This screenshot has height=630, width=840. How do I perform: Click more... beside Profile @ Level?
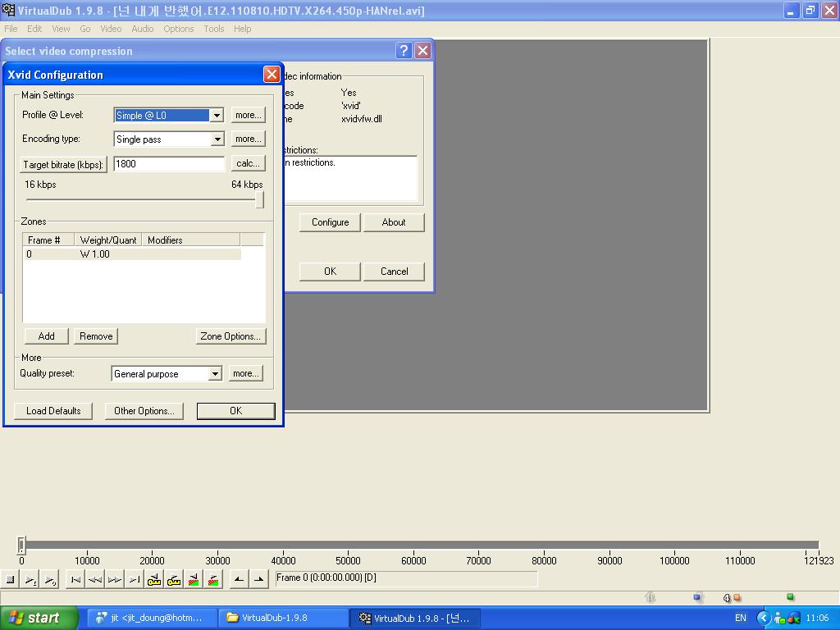point(248,115)
